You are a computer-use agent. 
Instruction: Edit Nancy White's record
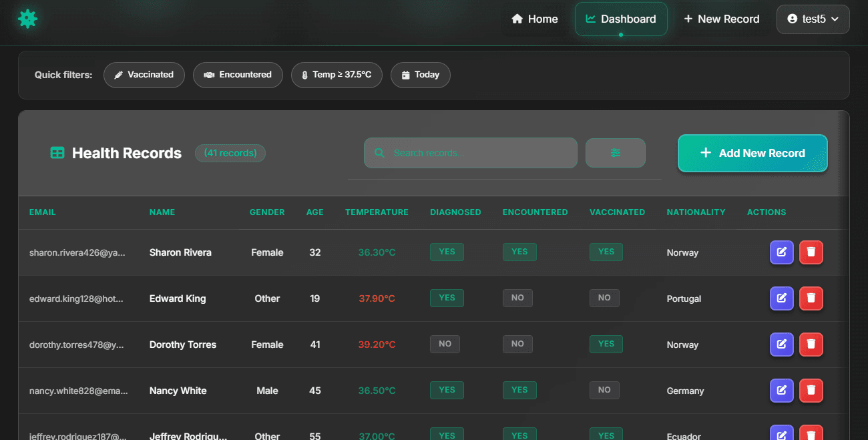coord(781,391)
